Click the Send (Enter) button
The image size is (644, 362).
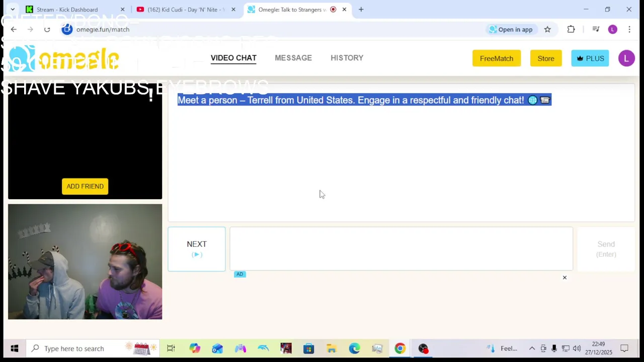coord(606,249)
